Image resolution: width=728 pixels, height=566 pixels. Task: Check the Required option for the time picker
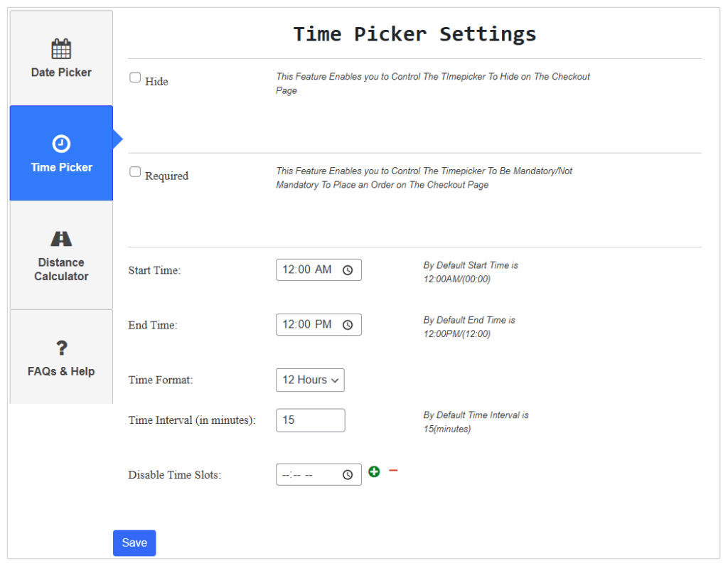[x=134, y=171]
